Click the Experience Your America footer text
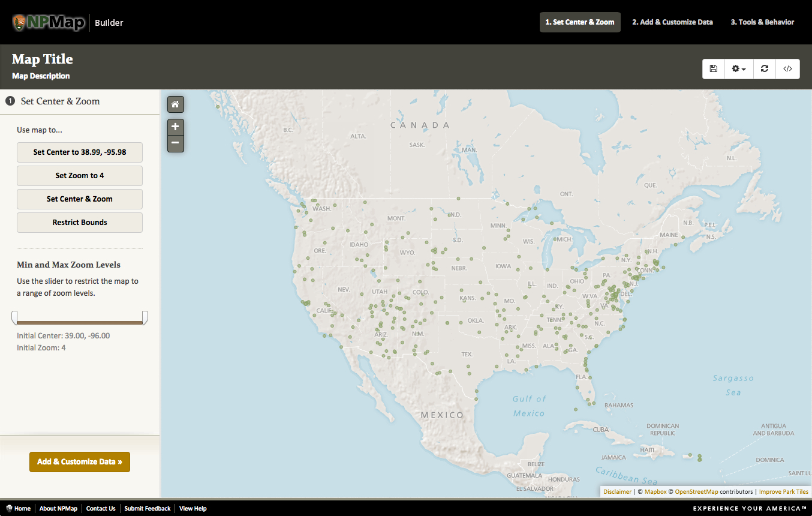Screen dimensions: 812x516 [750, 509]
